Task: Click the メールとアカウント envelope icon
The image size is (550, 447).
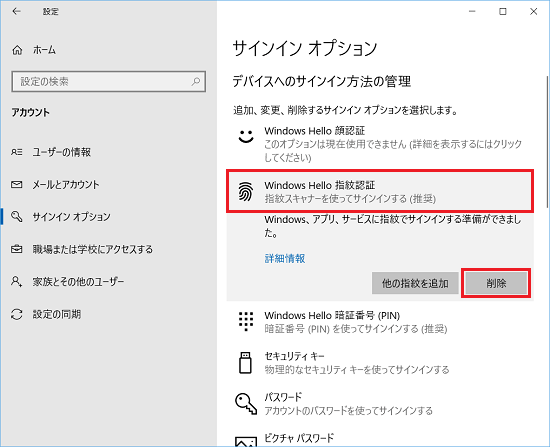Action: point(16,184)
